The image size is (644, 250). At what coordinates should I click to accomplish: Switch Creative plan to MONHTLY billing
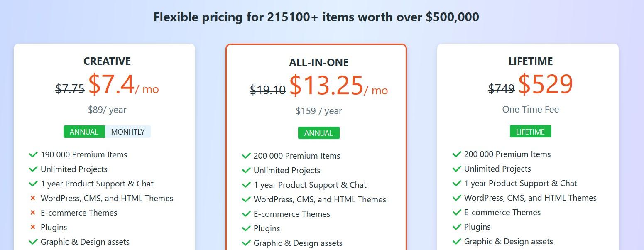[x=128, y=132]
